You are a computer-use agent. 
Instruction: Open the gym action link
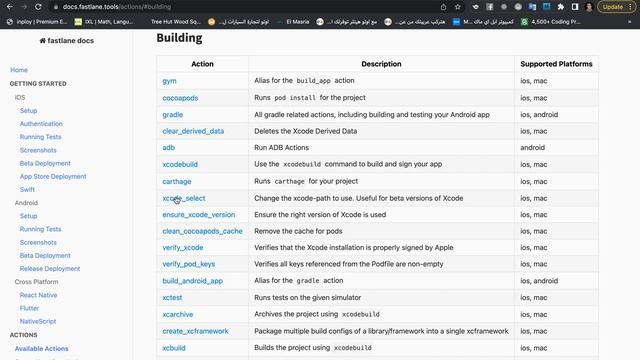(169, 81)
